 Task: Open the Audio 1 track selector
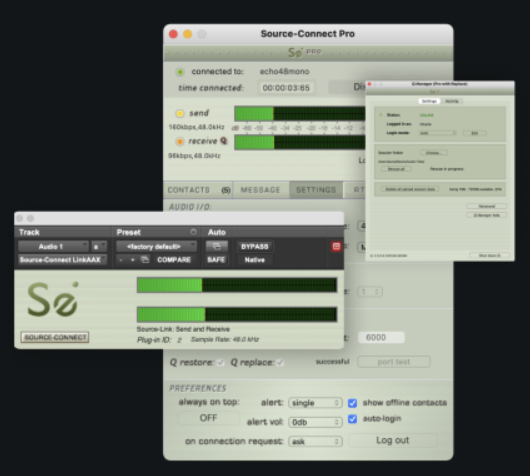coord(53,246)
